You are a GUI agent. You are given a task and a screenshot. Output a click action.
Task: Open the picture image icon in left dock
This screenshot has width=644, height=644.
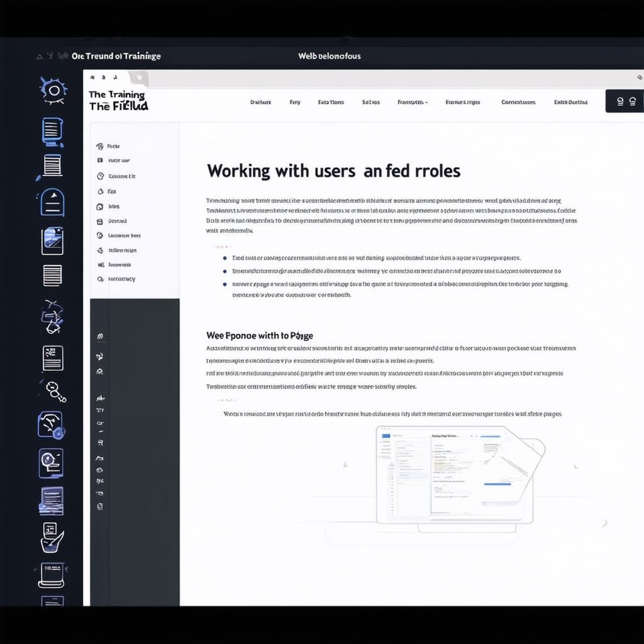pyautogui.click(x=52, y=241)
